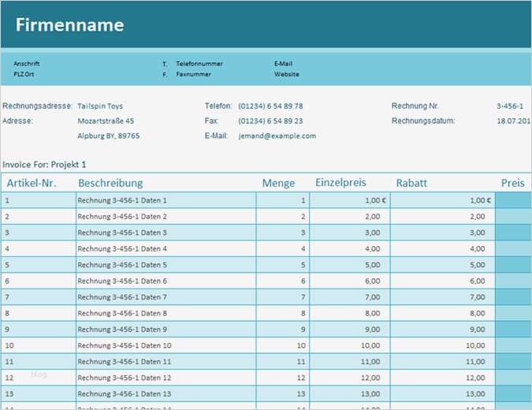Select the Preis column header
The height and width of the screenshot is (410, 532).
click(512, 183)
